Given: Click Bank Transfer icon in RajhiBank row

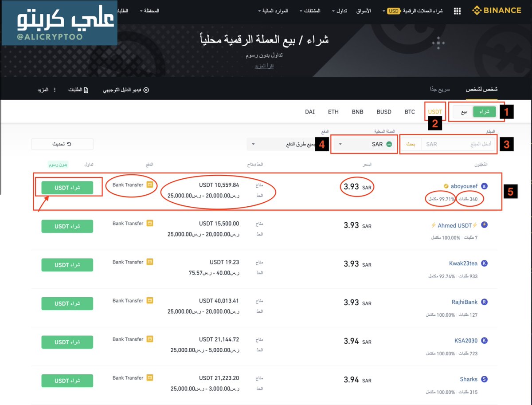Looking at the screenshot, I should click(x=150, y=300).
